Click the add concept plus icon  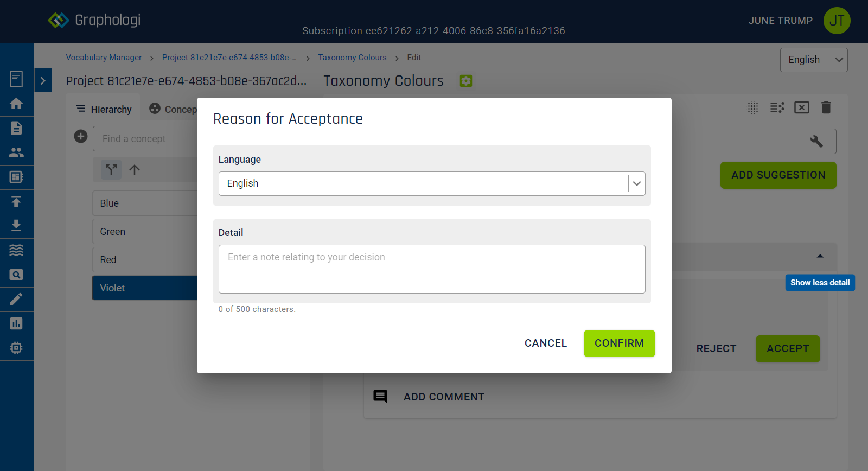pyautogui.click(x=81, y=136)
